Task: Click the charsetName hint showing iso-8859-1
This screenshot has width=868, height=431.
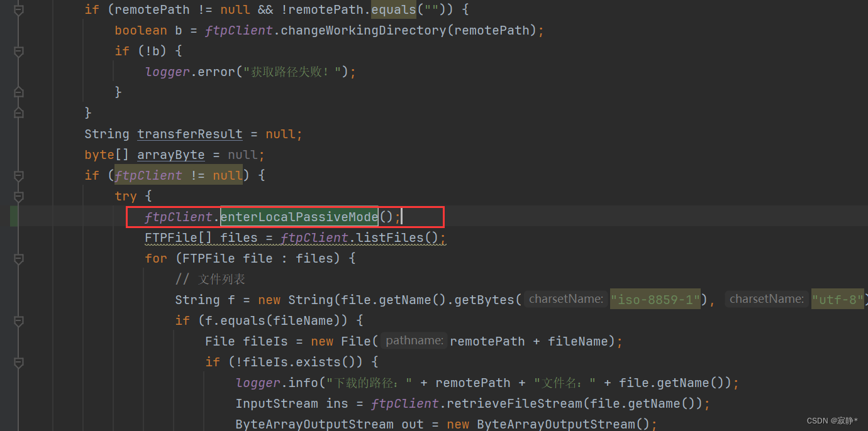Action: click(x=655, y=299)
